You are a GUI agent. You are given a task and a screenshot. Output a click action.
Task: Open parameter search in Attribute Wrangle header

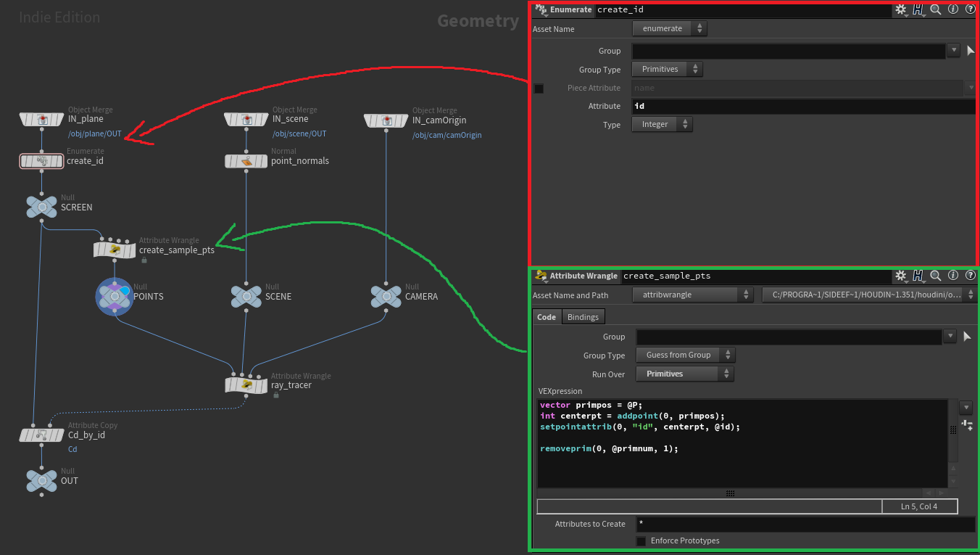(936, 276)
